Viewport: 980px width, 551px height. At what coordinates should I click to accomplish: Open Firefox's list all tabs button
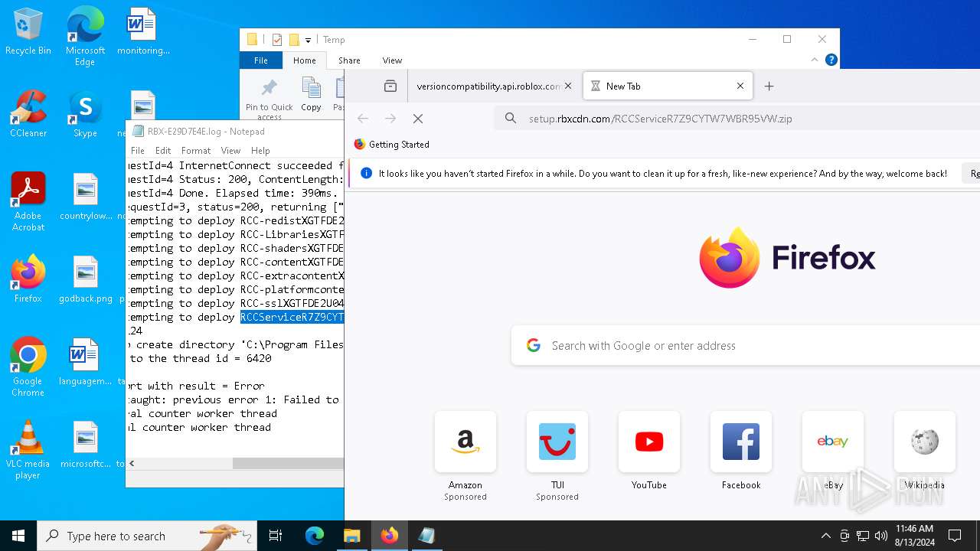(390, 86)
